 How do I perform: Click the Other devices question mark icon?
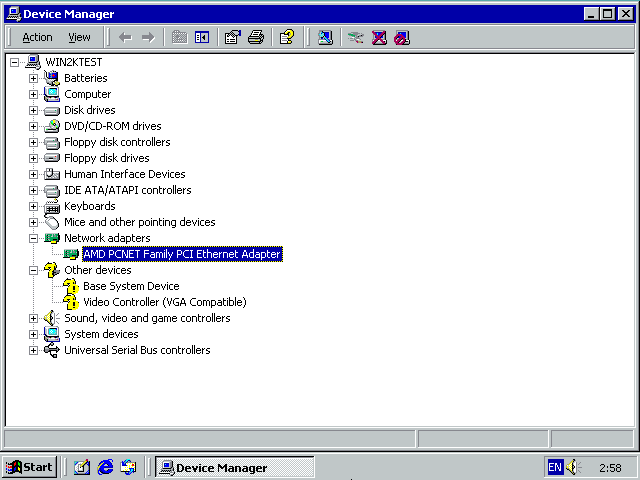(52, 270)
